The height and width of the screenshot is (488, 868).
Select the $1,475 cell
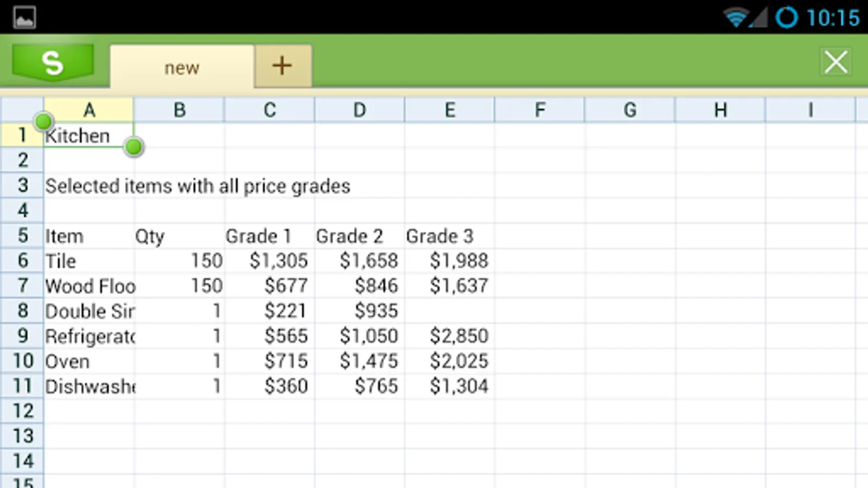coord(360,361)
